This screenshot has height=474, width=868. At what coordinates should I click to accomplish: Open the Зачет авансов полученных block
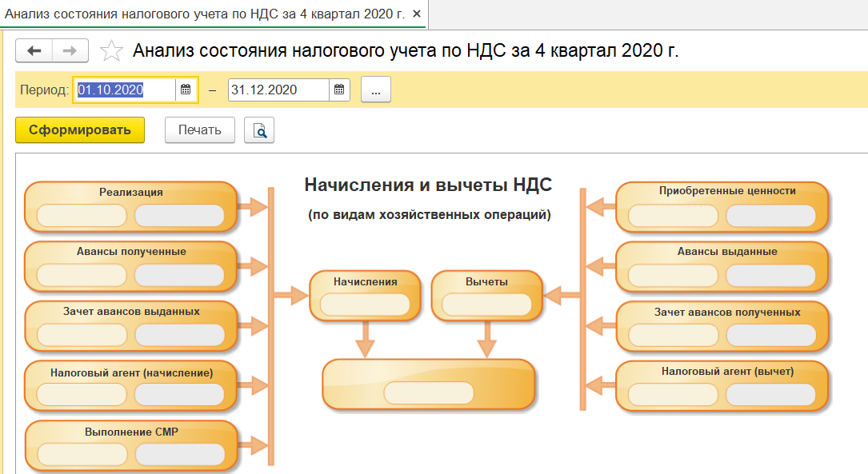(x=722, y=326)
